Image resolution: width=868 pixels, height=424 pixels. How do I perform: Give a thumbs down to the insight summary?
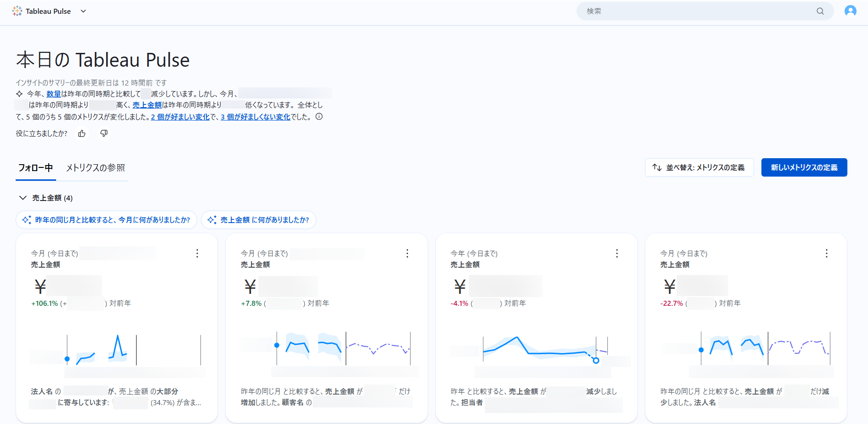tap(104, 133)
